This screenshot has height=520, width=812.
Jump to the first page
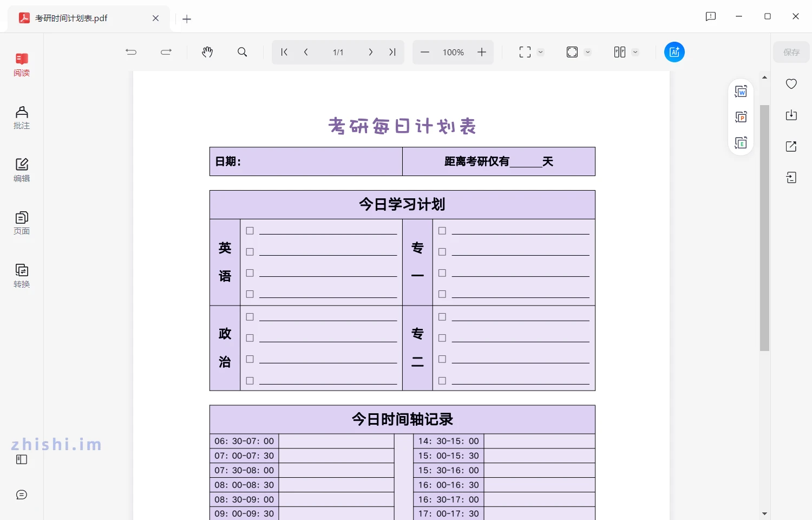[284, 52]
